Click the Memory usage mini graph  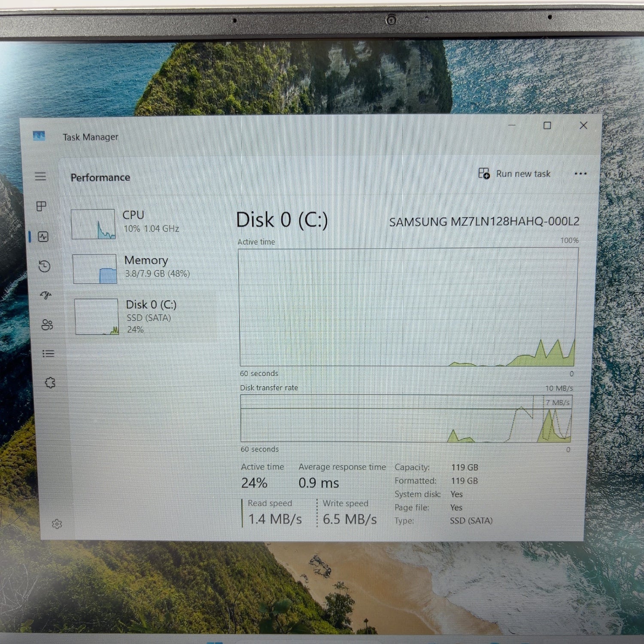[94, 269]
